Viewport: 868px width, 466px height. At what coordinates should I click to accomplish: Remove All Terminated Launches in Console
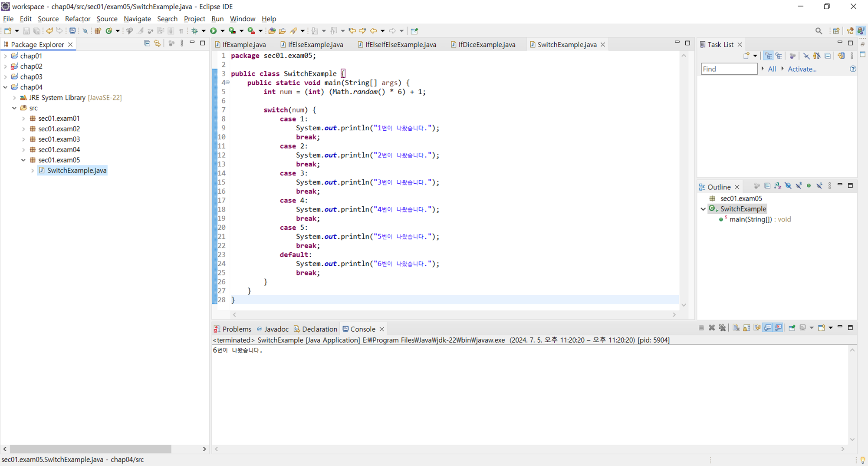[x=722, y=328]
